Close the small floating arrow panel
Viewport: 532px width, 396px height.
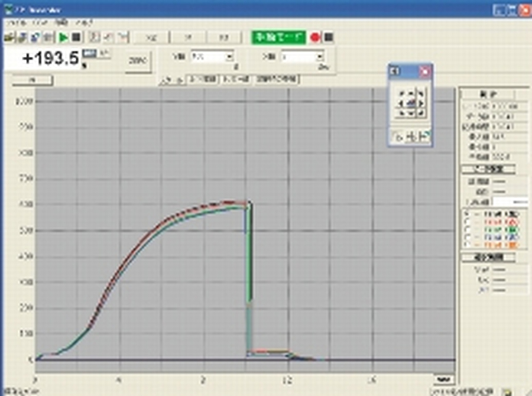(424, 72)
